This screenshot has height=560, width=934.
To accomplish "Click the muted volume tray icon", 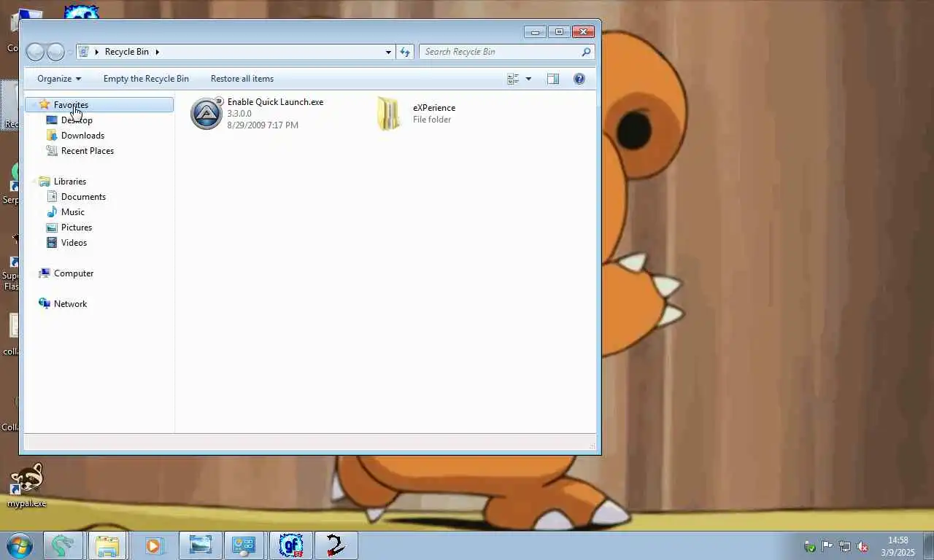I will 862,546.
